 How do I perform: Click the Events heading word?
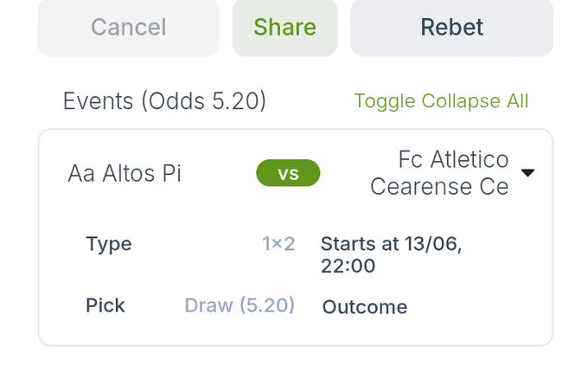99,101
